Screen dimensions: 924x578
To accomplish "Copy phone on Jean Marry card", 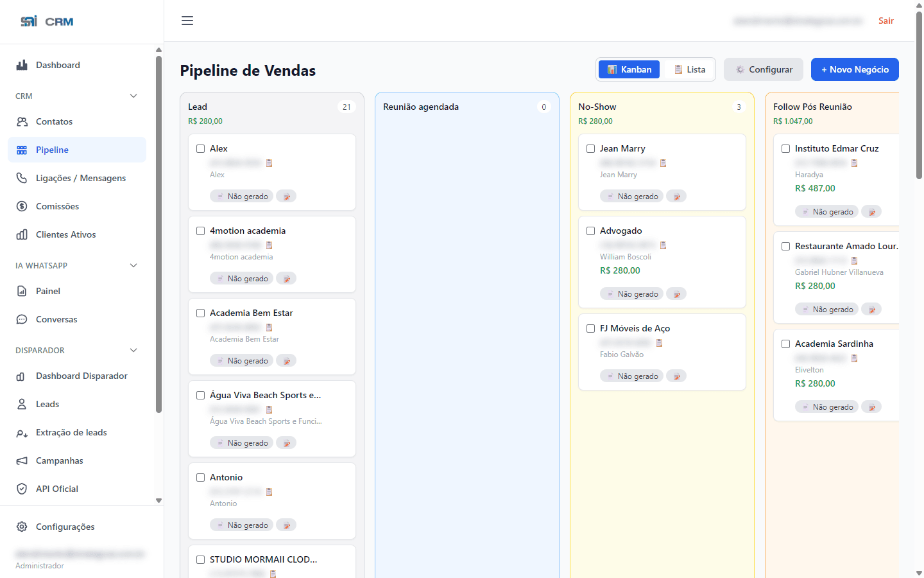I will 663,163.
